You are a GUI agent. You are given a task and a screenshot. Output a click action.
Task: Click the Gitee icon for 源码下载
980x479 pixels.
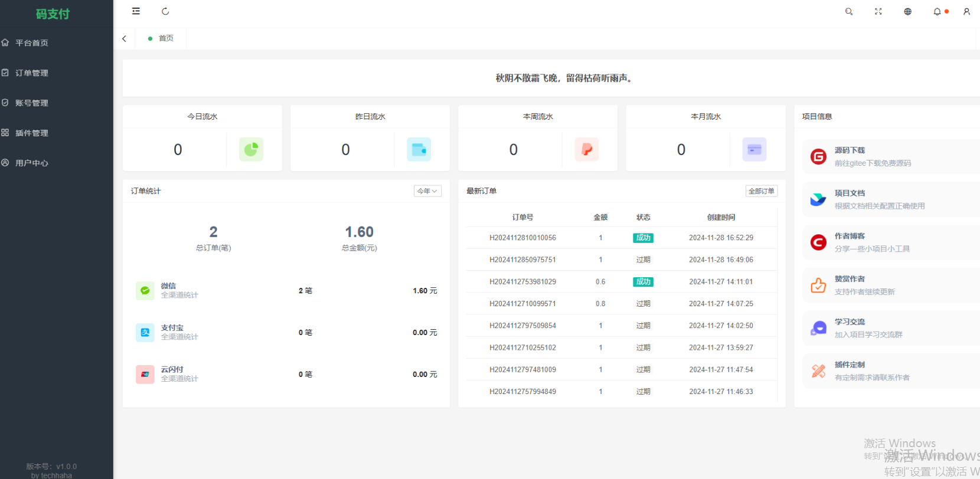click(818, 156)
